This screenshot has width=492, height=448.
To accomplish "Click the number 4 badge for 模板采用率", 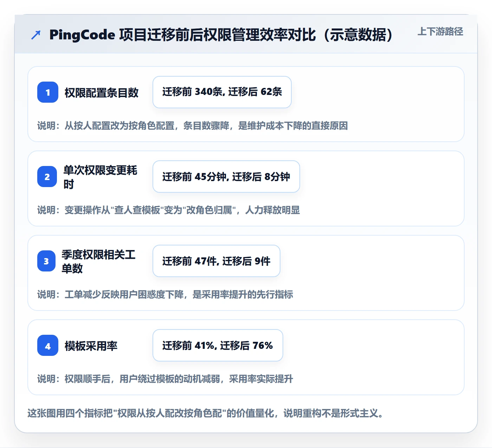I will point(48,345).
